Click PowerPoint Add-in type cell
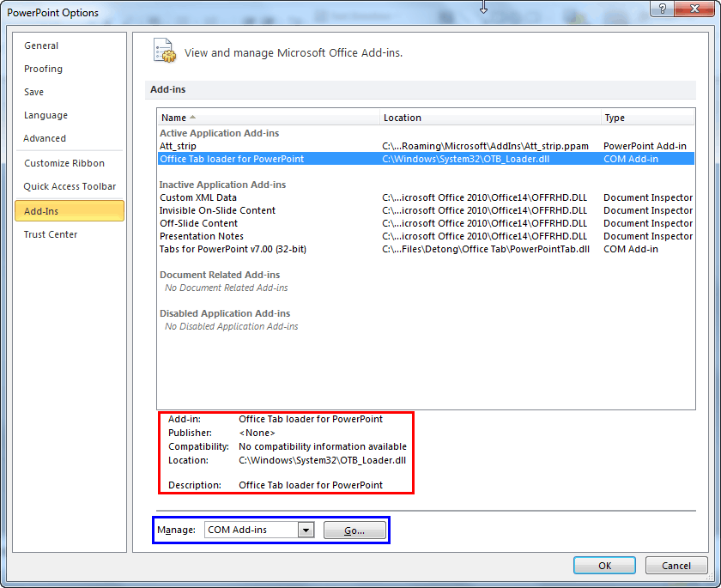 click(x=645, y=146)
